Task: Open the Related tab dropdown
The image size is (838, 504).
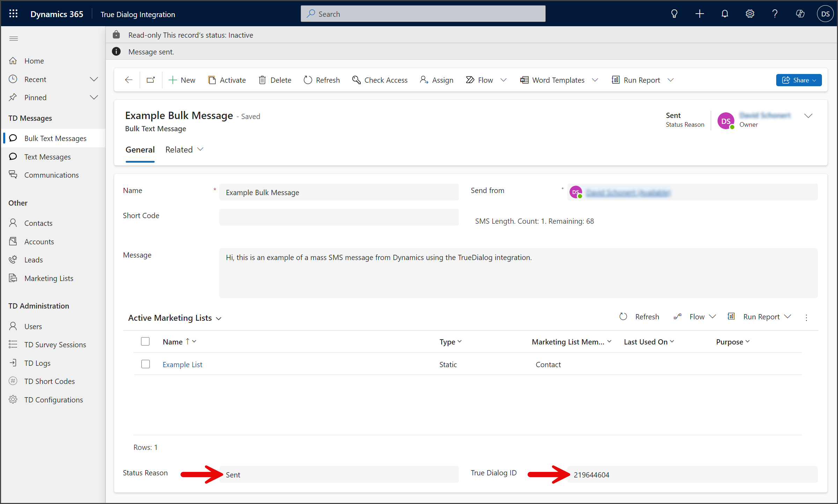Action: 184,149
